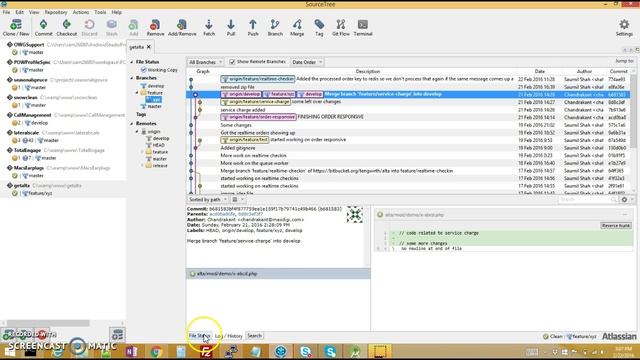Viewport: 640px width, 360px height.
Task: Switch to the Log / History tab
Action: click(229, 336)
